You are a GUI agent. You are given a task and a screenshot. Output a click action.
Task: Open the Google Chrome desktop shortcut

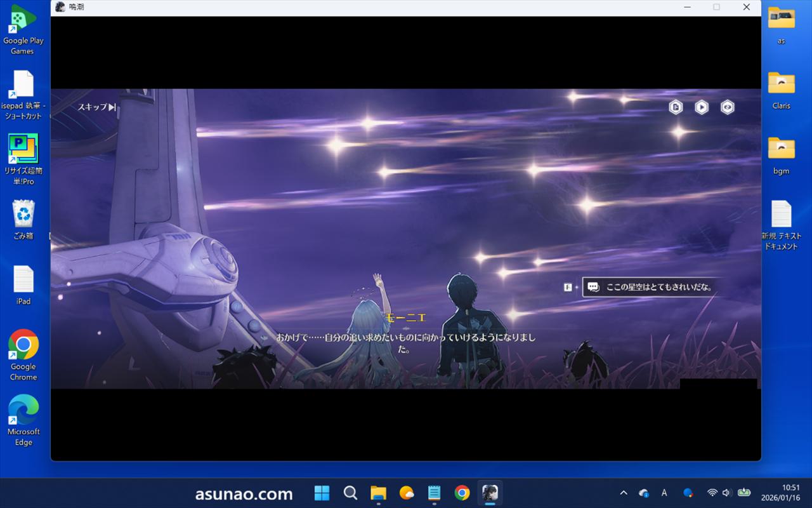23,354
